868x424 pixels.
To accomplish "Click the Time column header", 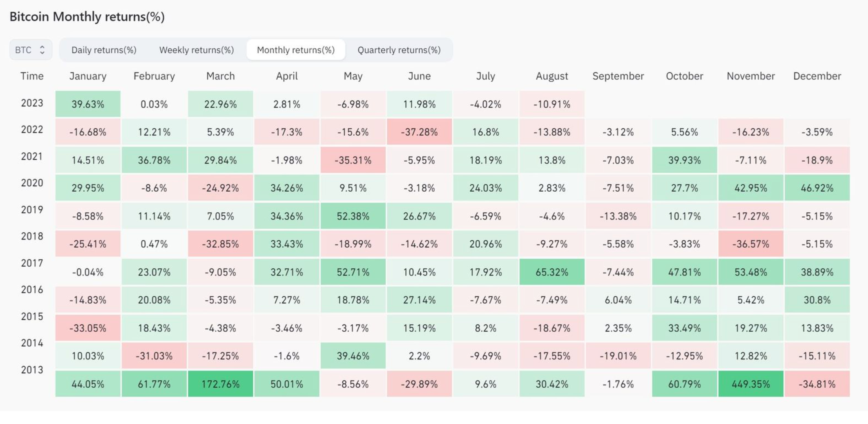I will tap(32, 76).
